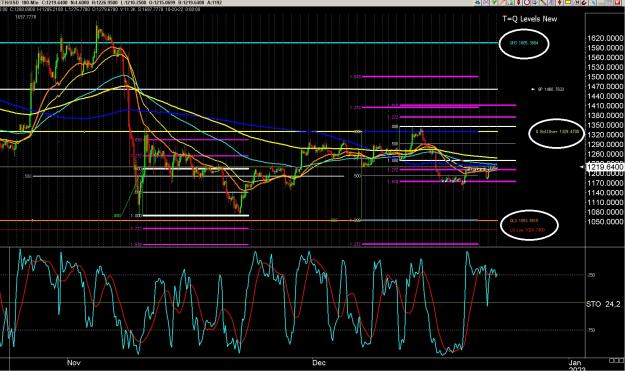The height and width of the screenshot is (371, 625).
Task: Click the red level label in the bottom oval
Action: click(x=527, y=230)
